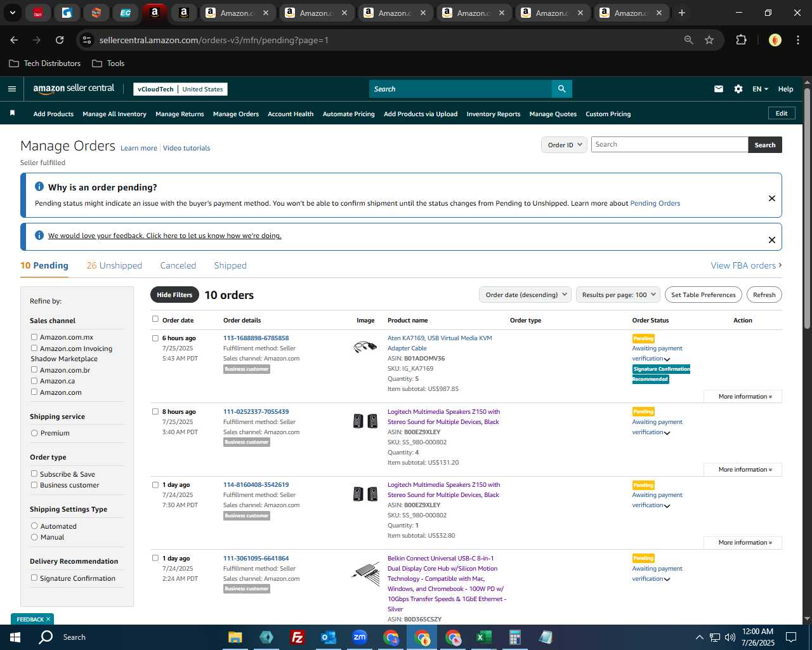Open the Chrome profile avatar
This screenshot has width=812, height=650.
tap(775, 40)
